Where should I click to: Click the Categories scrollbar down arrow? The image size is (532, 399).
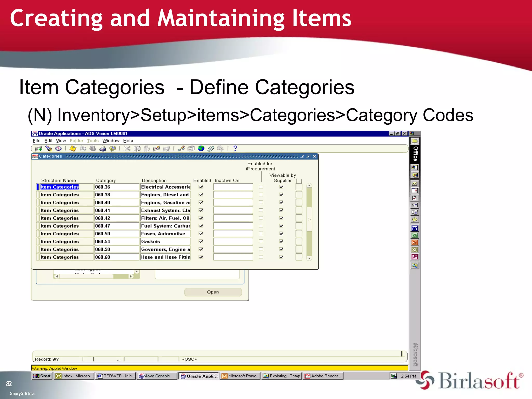point(309,258)
